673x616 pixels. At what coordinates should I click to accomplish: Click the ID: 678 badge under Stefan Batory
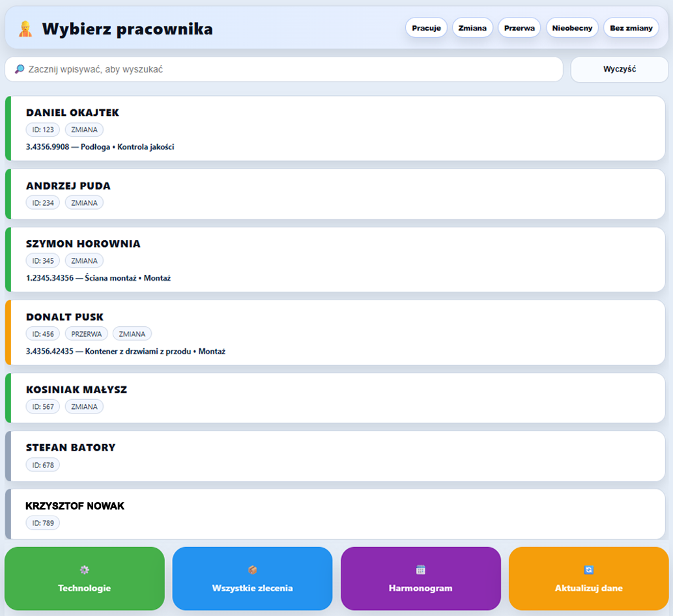click(x=42, y=465)
